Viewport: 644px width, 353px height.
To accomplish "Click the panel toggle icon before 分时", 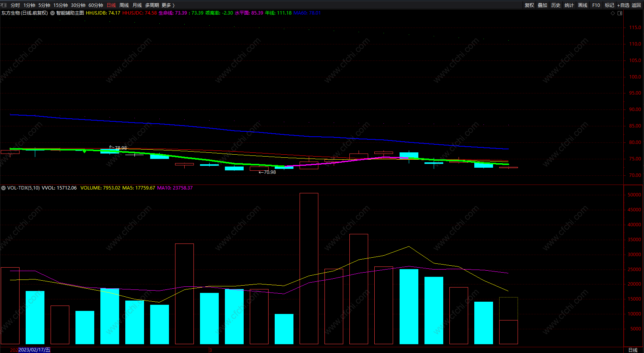I will click(4, 5).
